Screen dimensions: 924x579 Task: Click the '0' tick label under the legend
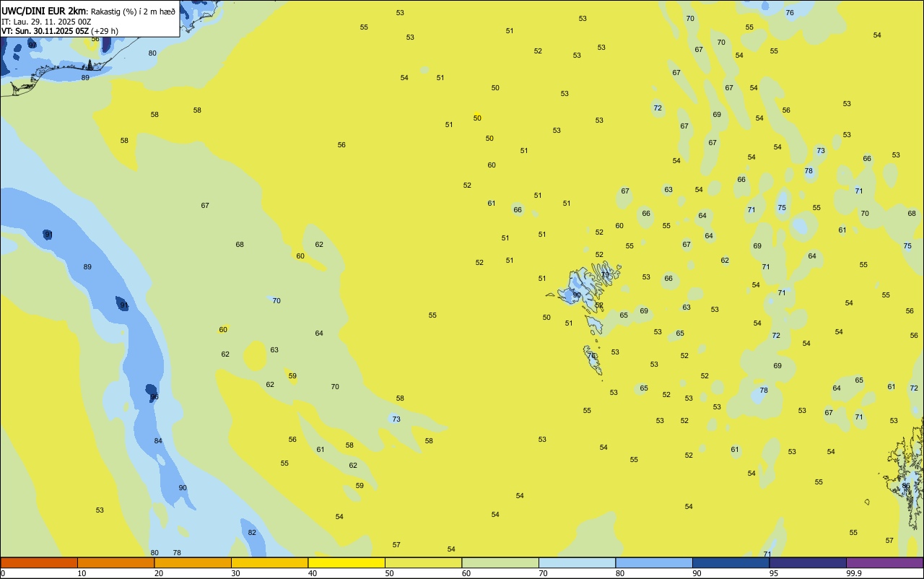click(3, 573)
